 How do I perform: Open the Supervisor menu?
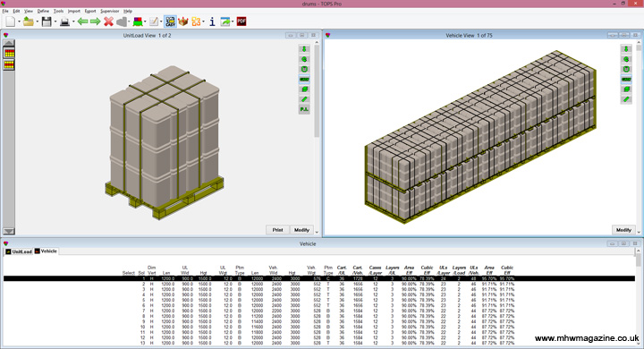[110, 11]
